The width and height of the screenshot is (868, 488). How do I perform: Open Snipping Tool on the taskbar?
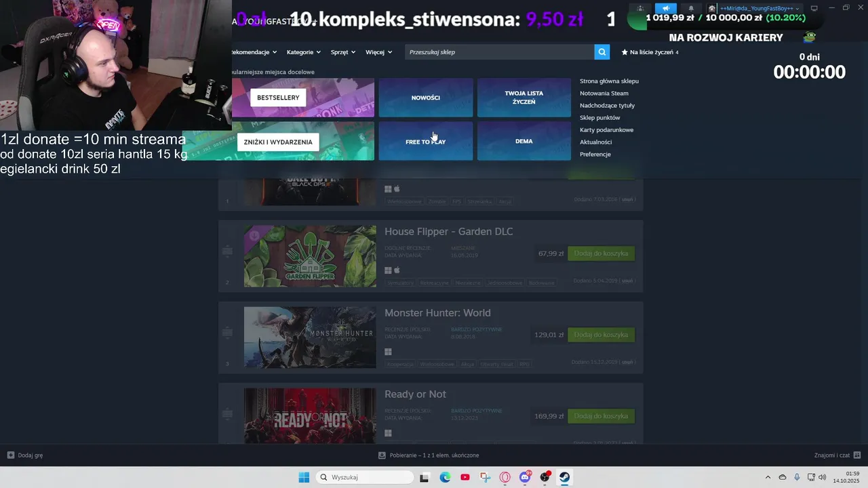coord(485,477)
